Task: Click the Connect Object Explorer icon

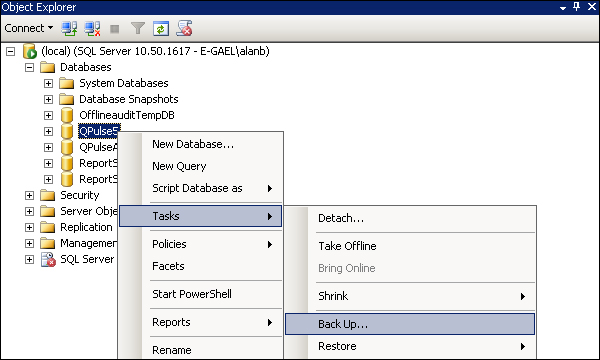Action: point(69,29)
